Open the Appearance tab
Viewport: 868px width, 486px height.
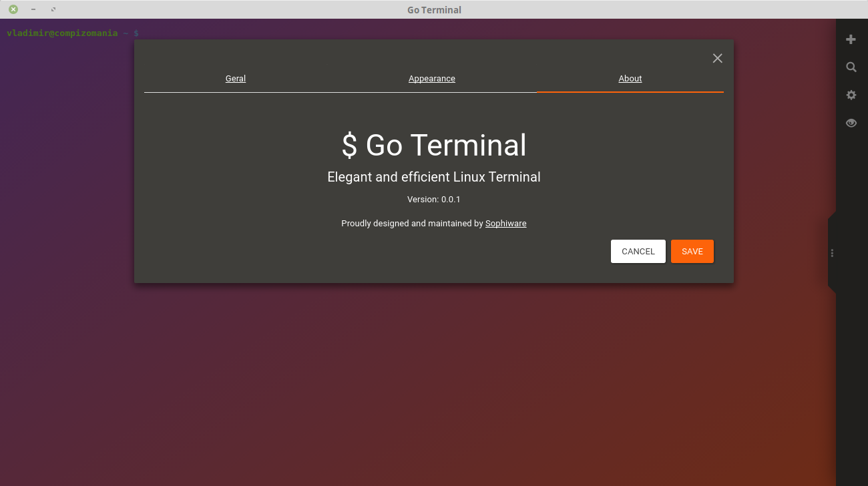[x=431, y=78]
